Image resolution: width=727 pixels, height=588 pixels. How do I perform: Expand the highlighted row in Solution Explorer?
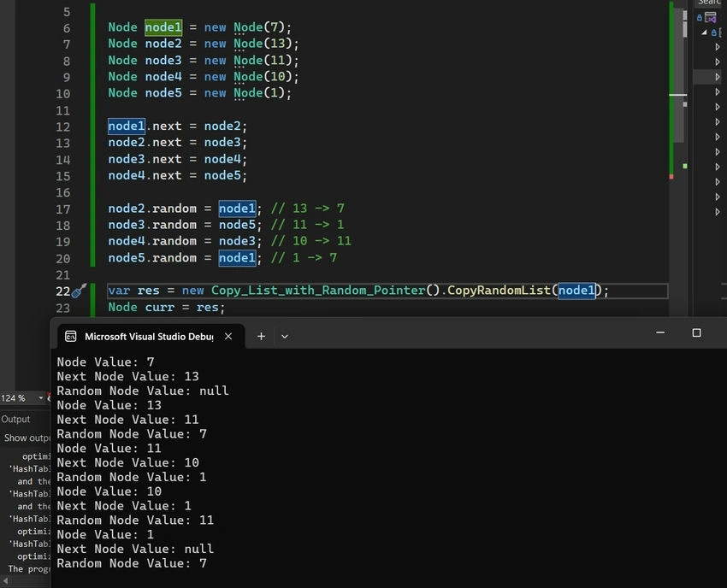pyautogui.click(x=718, y=77)
